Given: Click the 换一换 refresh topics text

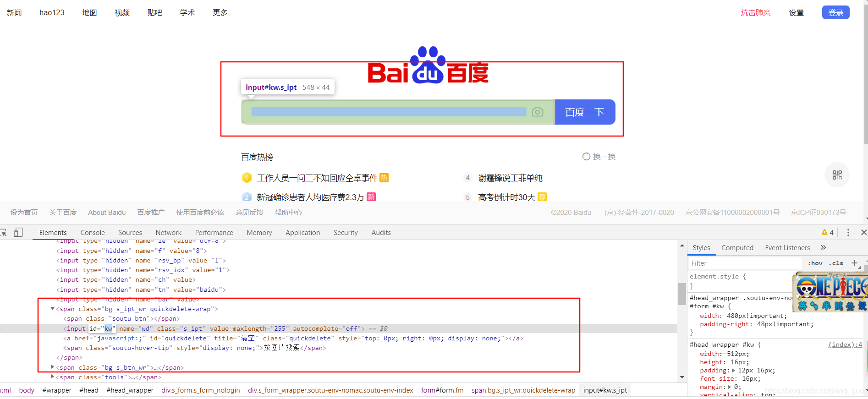Looking at the screenshot, I should pyautogui.click(x=604, y=157).
